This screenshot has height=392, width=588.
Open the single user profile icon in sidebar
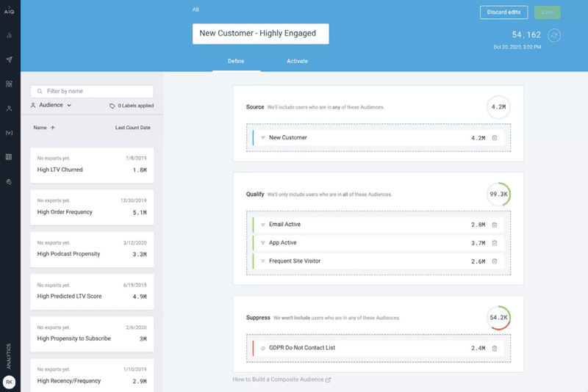click(9, 108)
